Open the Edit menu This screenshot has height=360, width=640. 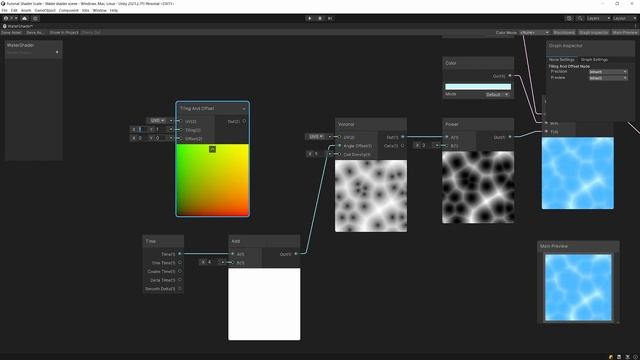14,10
